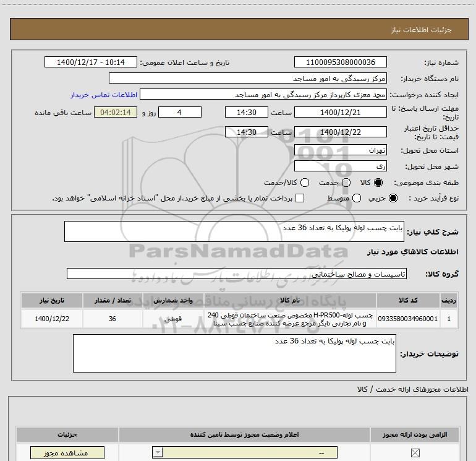Click the مشاهده مجوز button

(67, 453)
